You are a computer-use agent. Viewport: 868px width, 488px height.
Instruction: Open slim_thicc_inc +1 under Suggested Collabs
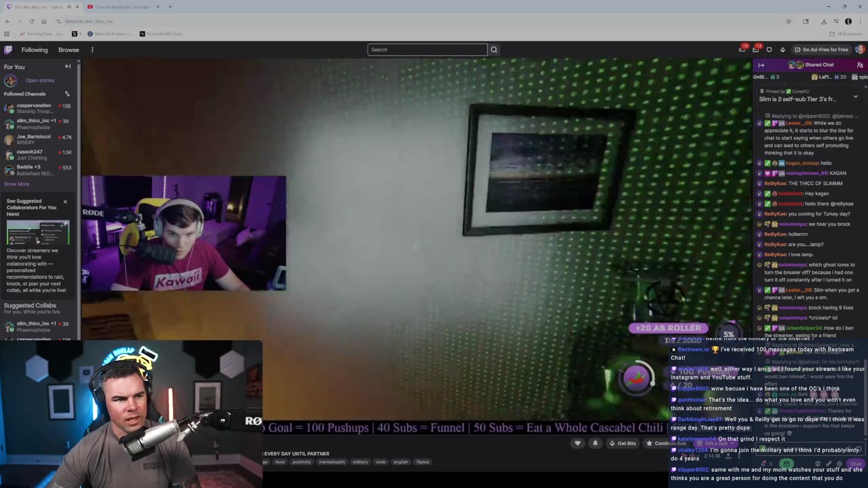[x=39, y=327]
